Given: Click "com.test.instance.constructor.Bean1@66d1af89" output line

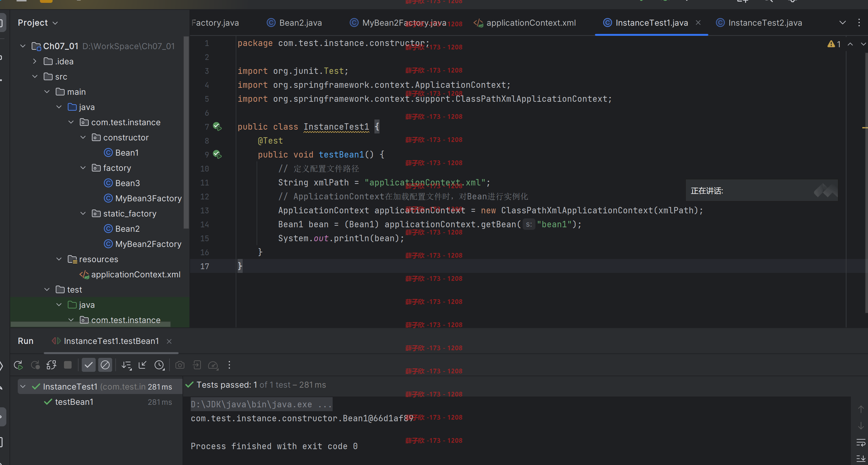Looking at the screenshot, I should click(302, 418).
